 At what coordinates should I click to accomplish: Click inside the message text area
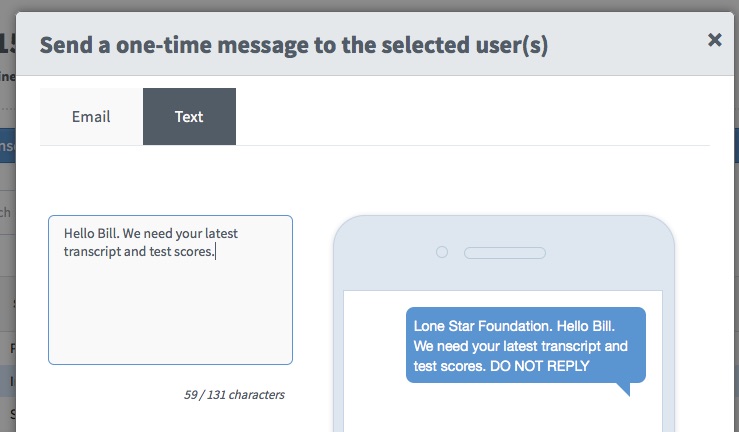click(x=170, y=290)
